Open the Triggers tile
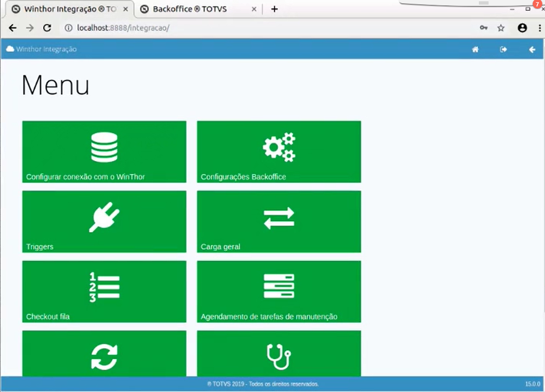Image resolution: width=545 pixels, height=392 pixels. (104, 222)
